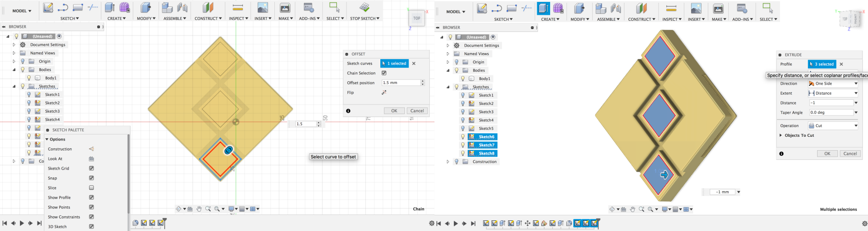868x231 pixels.
Task: Click Create Sketch icon in left window toolbar
Action: tap(48, 7)
